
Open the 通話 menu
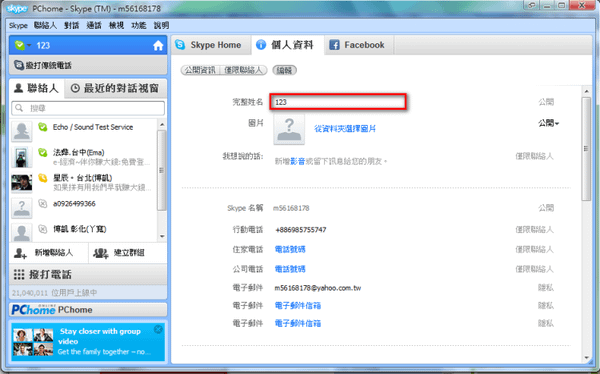[x=94, y=25]
